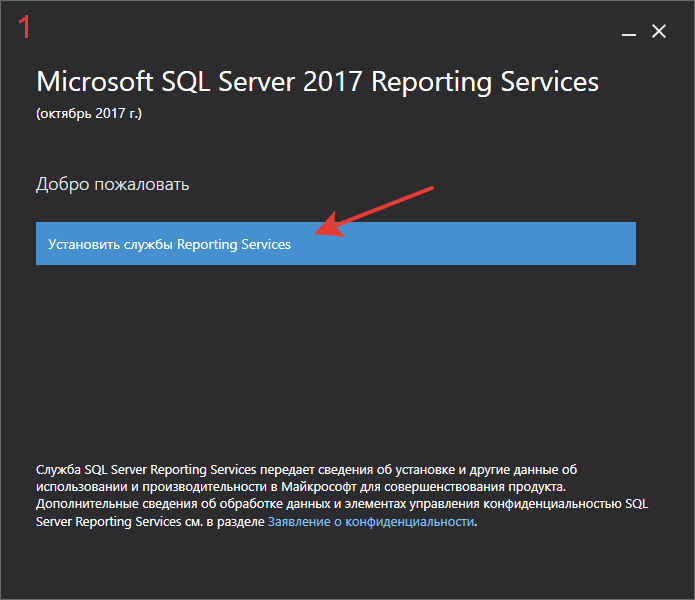Click the line starting with использовании и производительности
This screenshot has height=600, width=695.
click(x=301, y=487)
